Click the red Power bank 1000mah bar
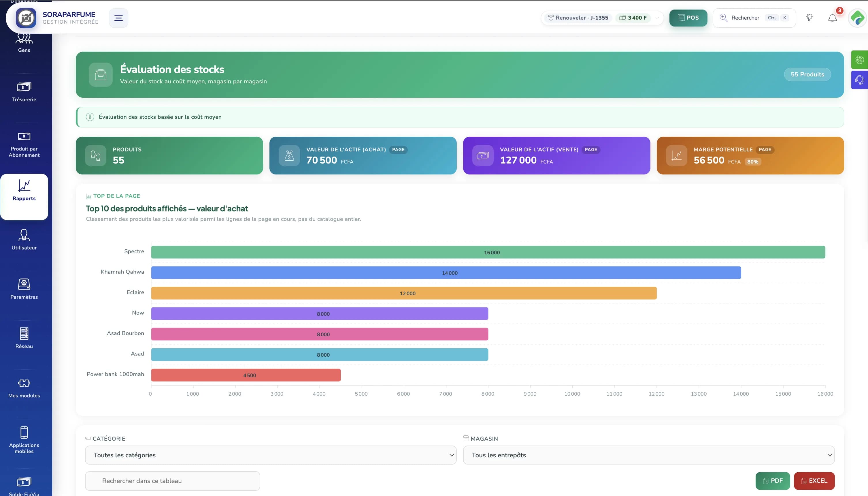This screenshot has width=868, height=496. (x=246, y=375)
